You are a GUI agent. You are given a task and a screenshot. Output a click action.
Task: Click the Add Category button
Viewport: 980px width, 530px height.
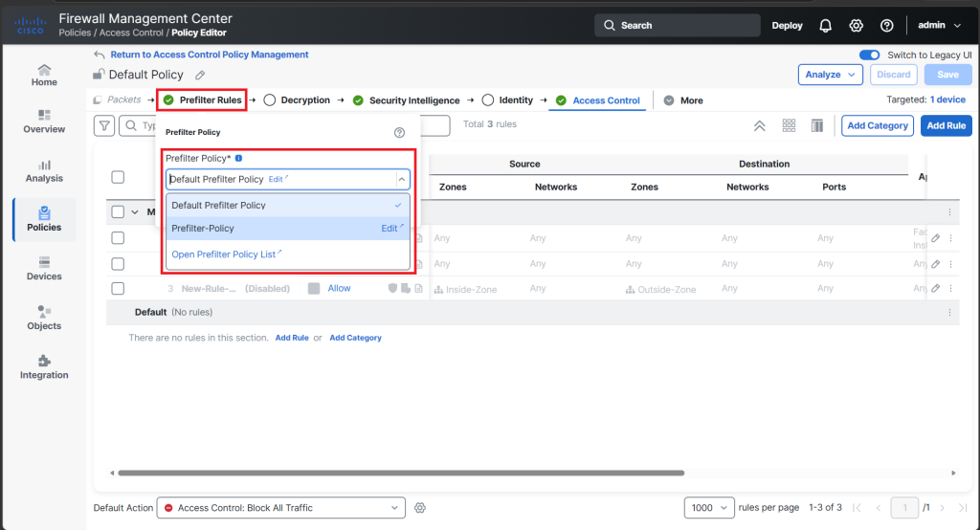[x=878, y=125]
